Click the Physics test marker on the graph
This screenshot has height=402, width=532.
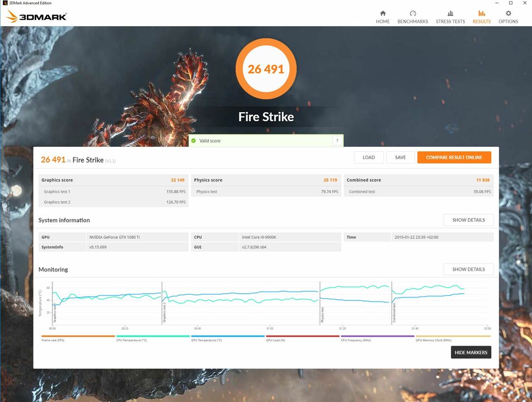[x=322, y=314]
